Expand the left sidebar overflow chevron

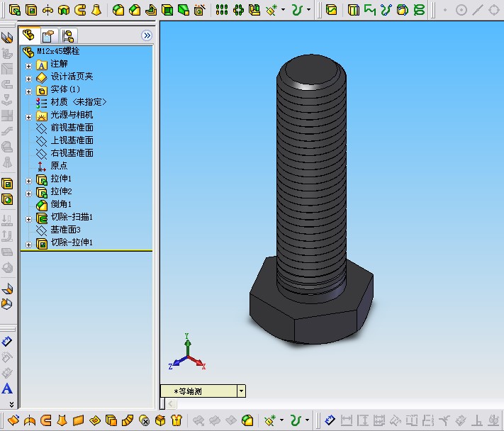[x=11, y=404]
